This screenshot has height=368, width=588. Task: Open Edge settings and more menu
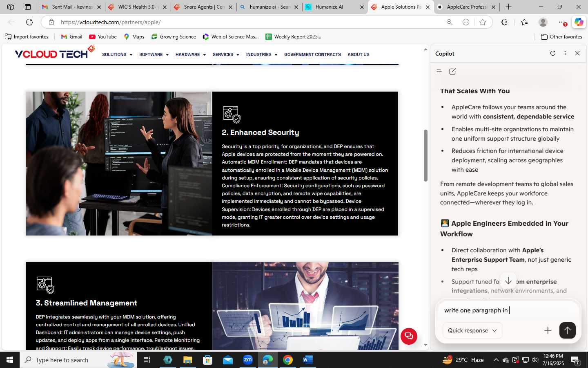tap(562, 22)
